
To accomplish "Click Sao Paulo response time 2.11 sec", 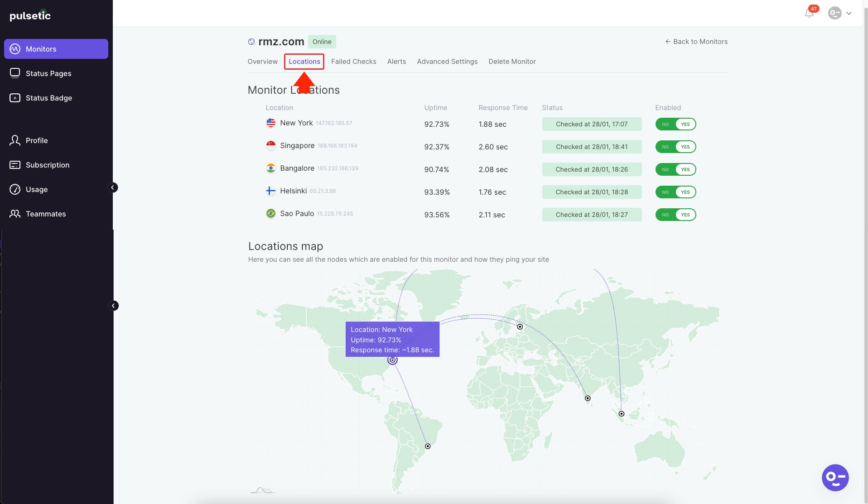I will click(x=492, y=215).
